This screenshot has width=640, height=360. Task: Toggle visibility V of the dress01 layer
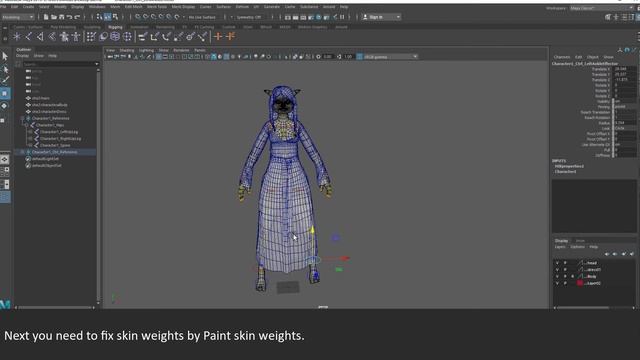point(557,270)
